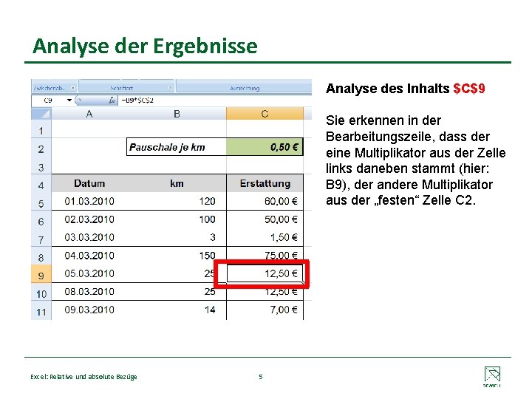Viewport: 532px width, 399px height.
Task: Click km cell with value 3
Action: 177,237
